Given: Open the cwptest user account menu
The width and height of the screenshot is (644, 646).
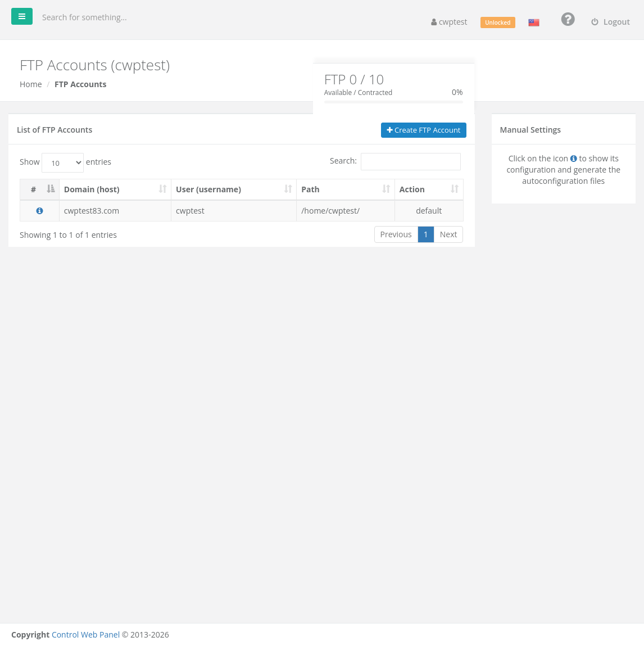Looking at the screenshot, I should (449, 22).
